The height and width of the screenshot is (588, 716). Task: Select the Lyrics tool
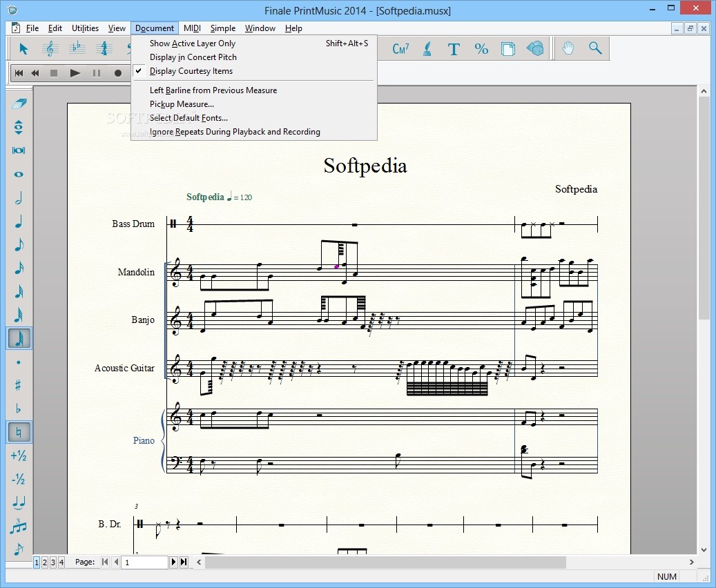click(427, 48)
